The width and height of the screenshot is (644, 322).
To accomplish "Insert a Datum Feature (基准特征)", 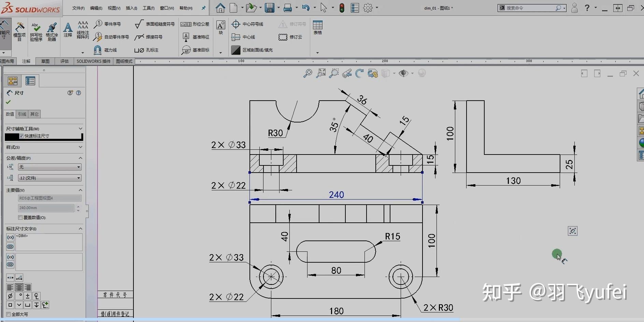I will tap(196, 37).
